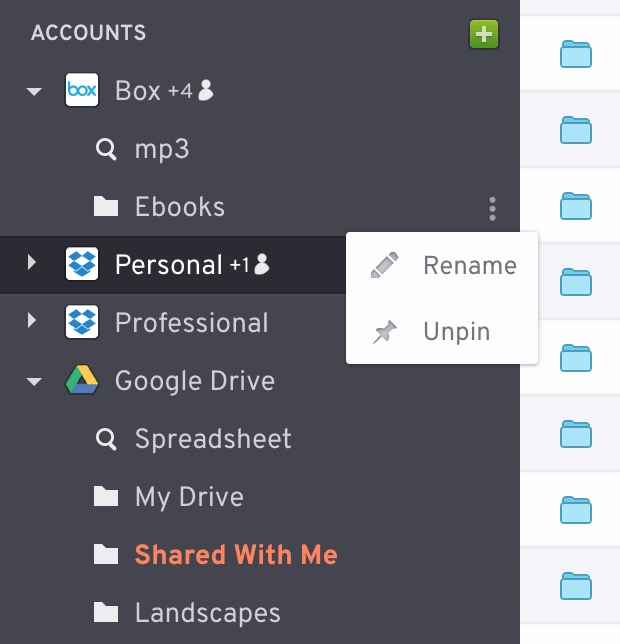The height and width of the screenshot is (644, 620).
Task: Open the Ebooks pinned folder
Action: point(180,206)
